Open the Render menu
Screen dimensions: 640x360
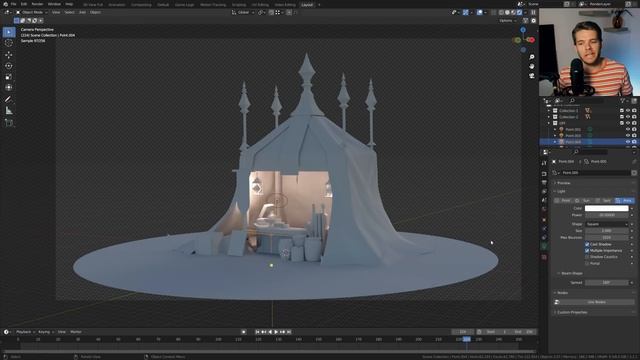click(x=37, y=4)
